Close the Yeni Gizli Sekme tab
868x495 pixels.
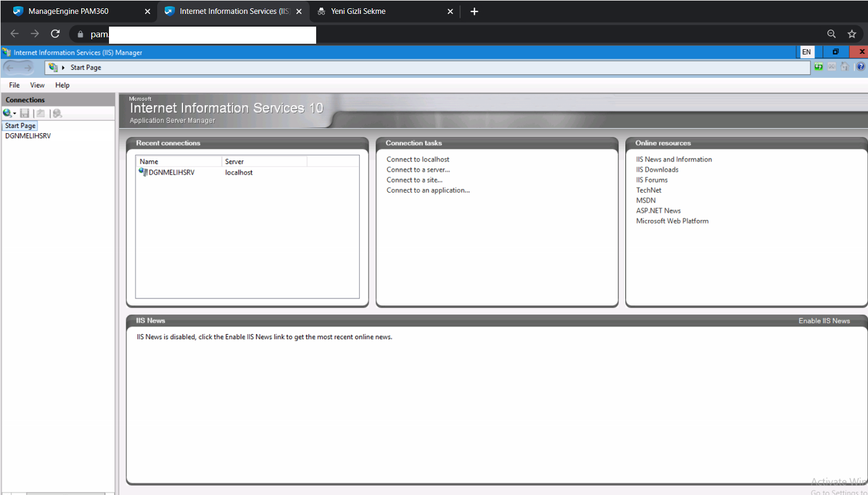coord(450,11)
